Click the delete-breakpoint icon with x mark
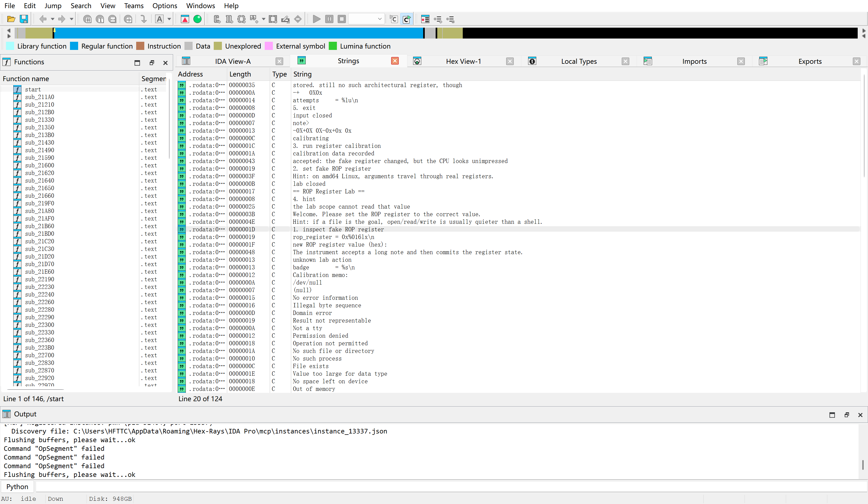The image size is (868, 504). point(451,19)
